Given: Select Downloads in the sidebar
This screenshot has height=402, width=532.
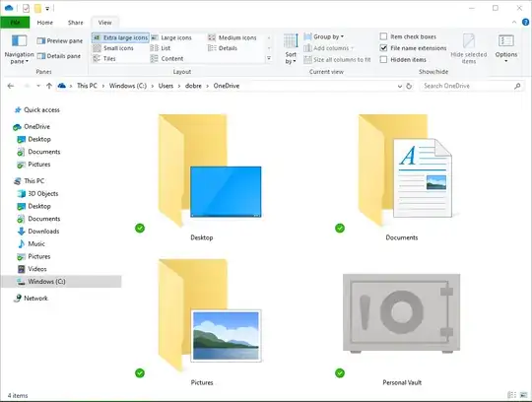Looking at the screenshot, I should [x=38, y=232].
